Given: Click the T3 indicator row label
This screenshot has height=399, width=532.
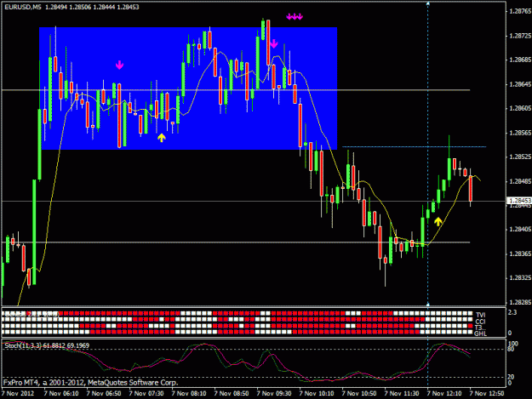Looking at the screenshot, I should pos(479,328).
